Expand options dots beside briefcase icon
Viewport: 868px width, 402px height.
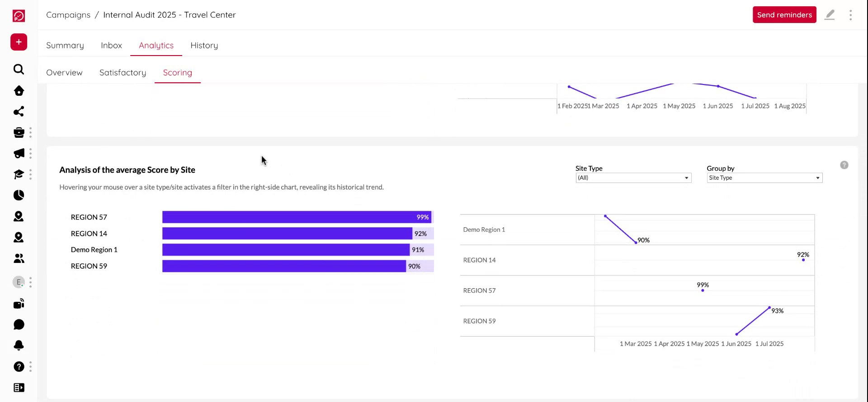click(30, 132)
